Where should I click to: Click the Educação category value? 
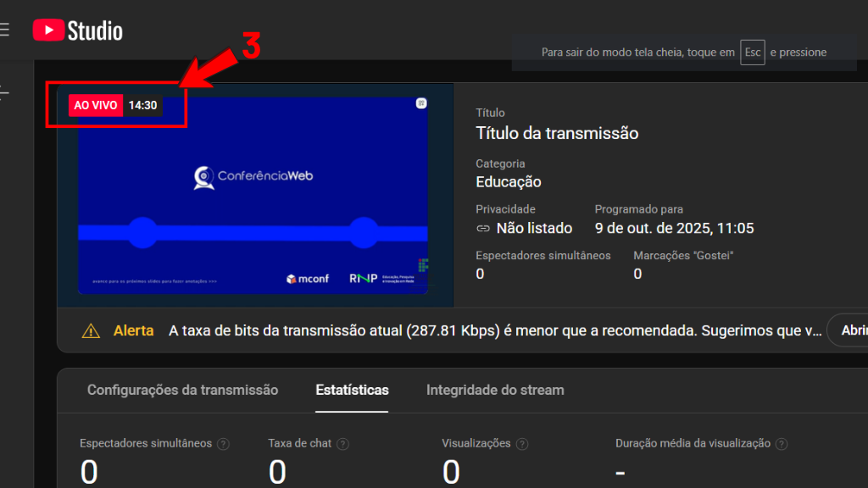[509, 182]
